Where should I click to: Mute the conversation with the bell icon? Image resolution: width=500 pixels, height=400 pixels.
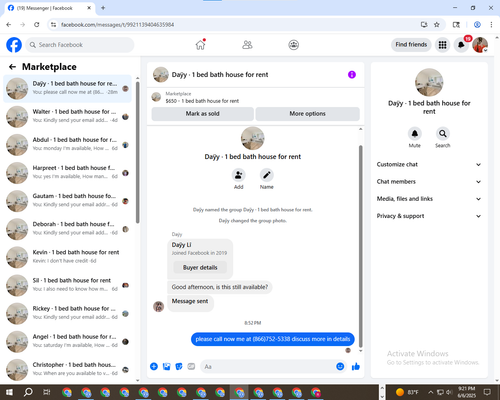(x=415, y=134)
